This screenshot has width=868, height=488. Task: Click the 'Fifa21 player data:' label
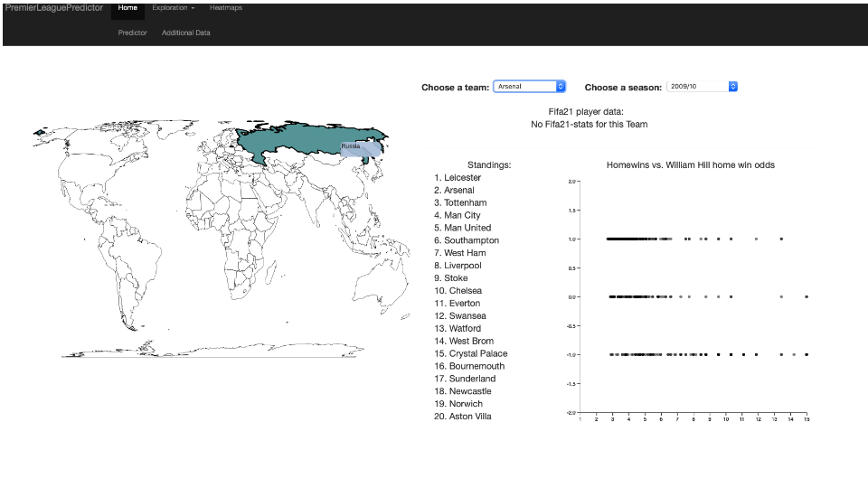tap(586, 112)
